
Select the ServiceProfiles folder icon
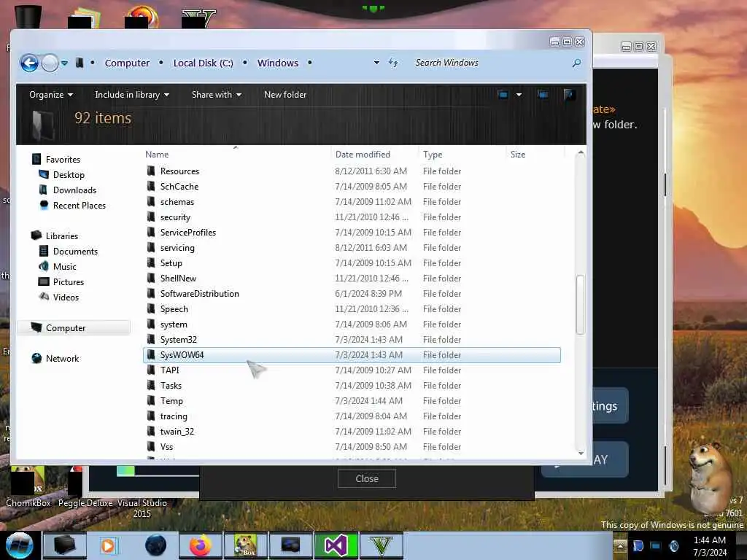(151, 232)
